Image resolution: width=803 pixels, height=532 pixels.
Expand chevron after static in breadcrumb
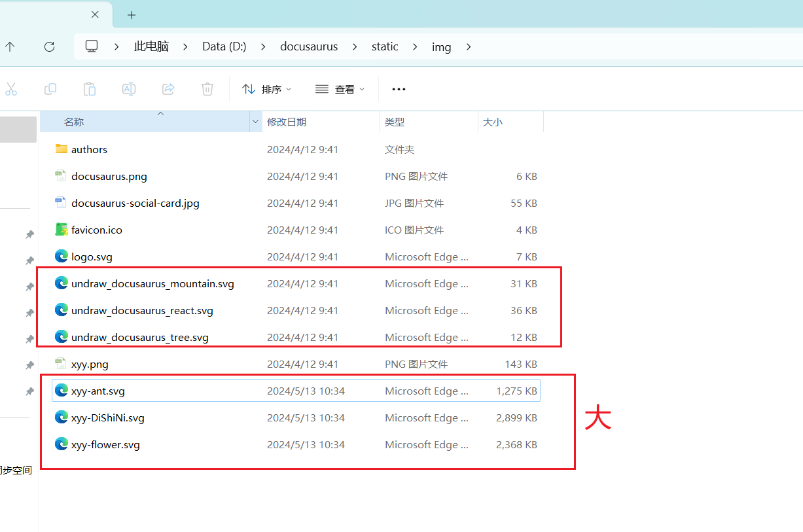(415, 46)
